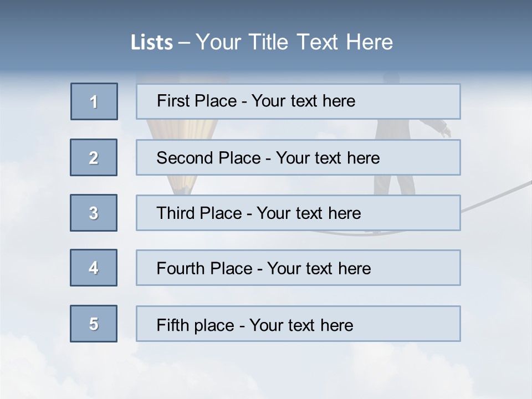532x399 pixels.
Task: Click the 'Second Place' text box
Action: point(298,157)
